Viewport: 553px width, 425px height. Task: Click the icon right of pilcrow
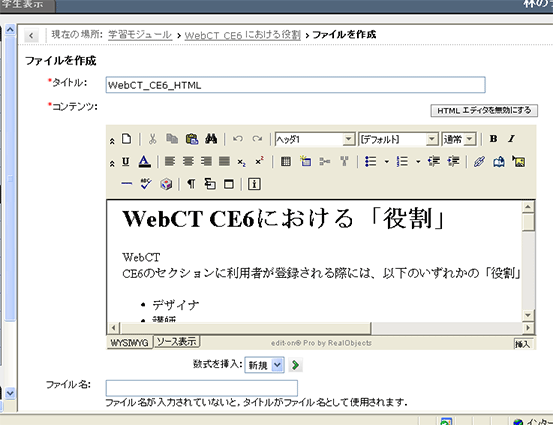pos(210,184)
